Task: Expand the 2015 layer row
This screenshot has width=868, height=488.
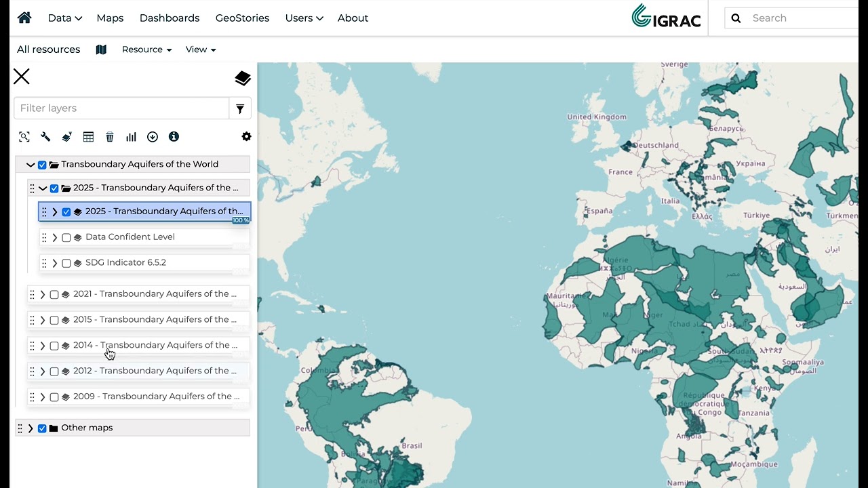Action: point(43,320)
